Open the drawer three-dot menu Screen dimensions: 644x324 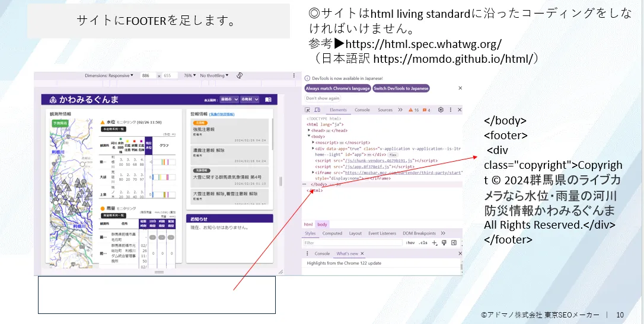pyautogui.click(x=308, y=254)
